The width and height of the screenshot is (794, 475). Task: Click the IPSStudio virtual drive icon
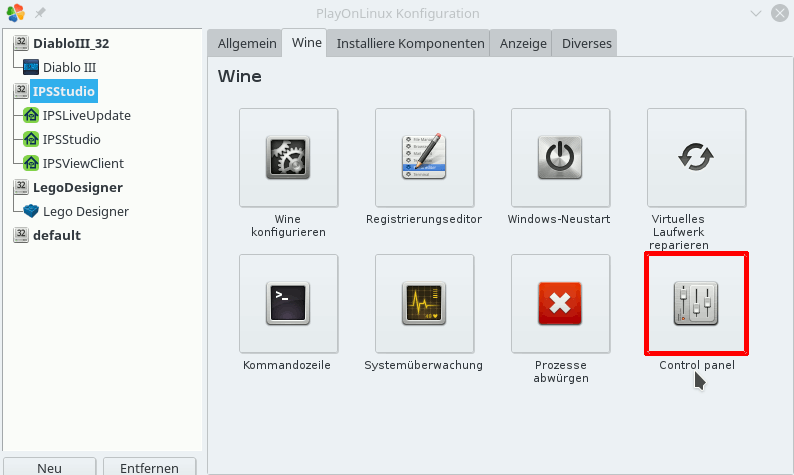(21, 91)
